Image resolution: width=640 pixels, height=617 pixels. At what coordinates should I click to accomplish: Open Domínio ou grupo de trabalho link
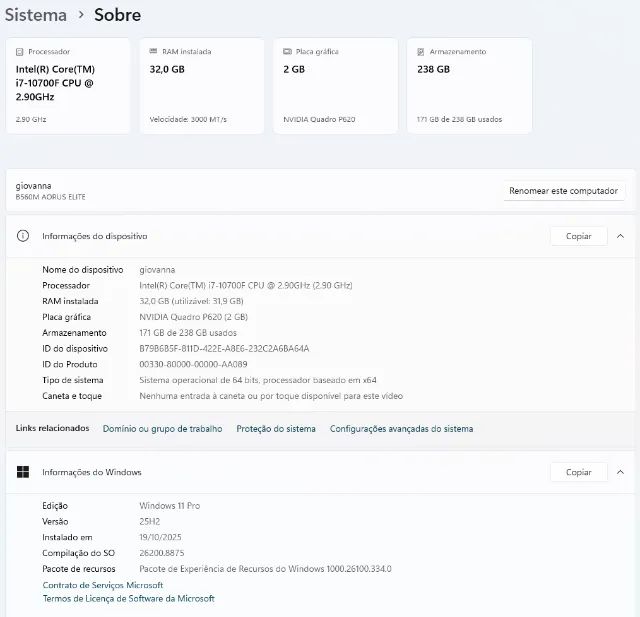point(162,428)
